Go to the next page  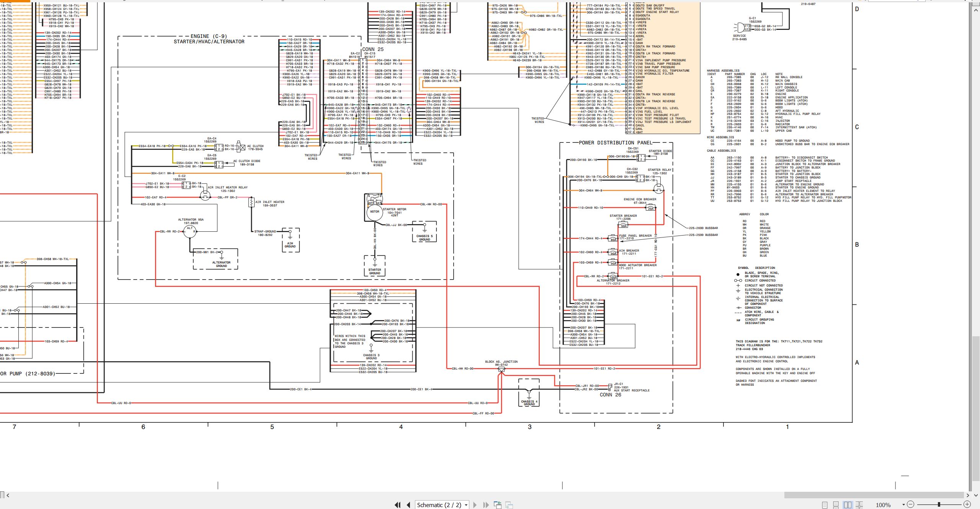point(475,505)
